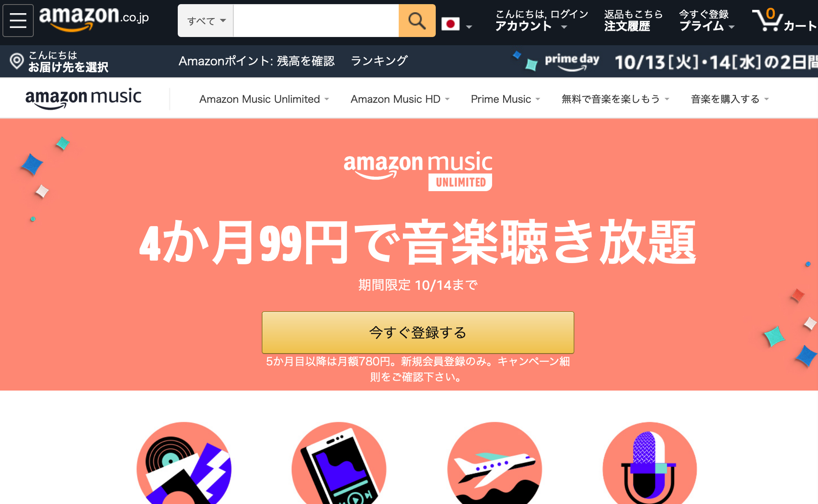Image resolution: width=818 pixels, height=504 pixels.
Task: Open the ランキング link
Action: click(379, 61)
